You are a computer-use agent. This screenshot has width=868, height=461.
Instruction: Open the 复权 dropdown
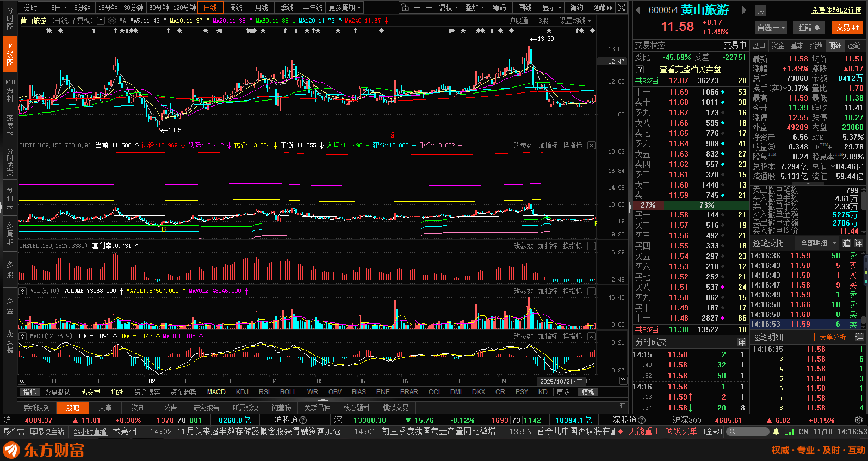(449, 8)
